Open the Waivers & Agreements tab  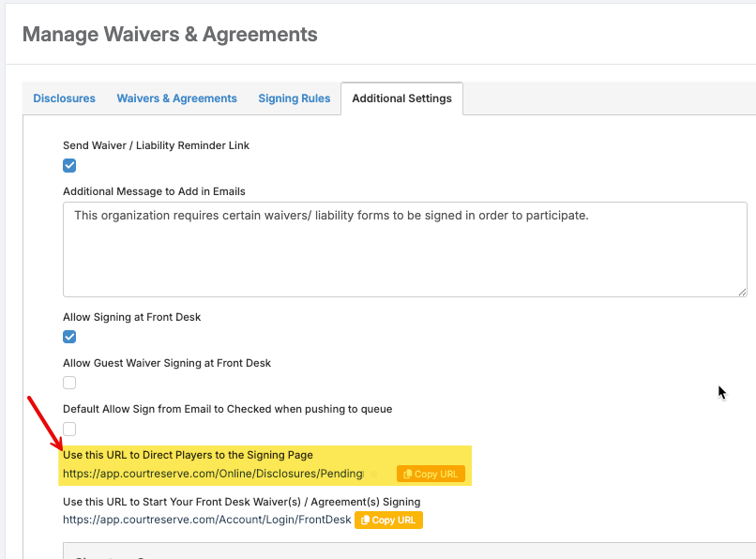pyautogui.click(x=176, y=98)
